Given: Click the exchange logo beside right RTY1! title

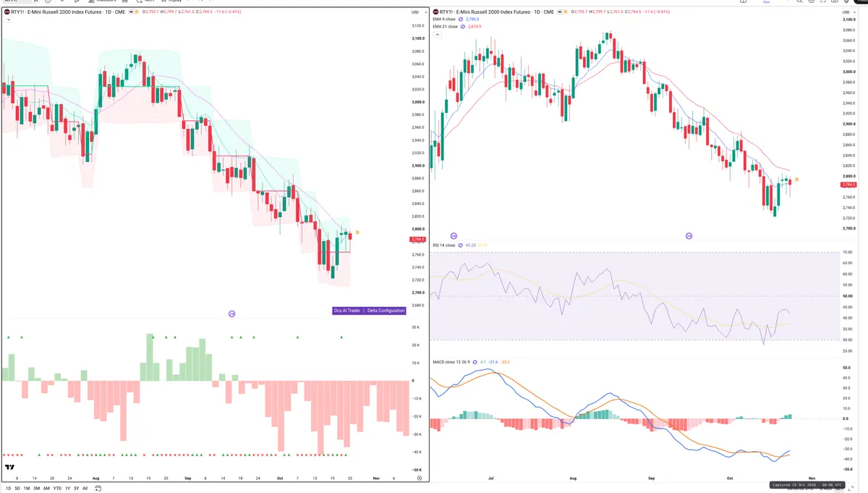Looking at the screenshot, I should tap(435, 12).
